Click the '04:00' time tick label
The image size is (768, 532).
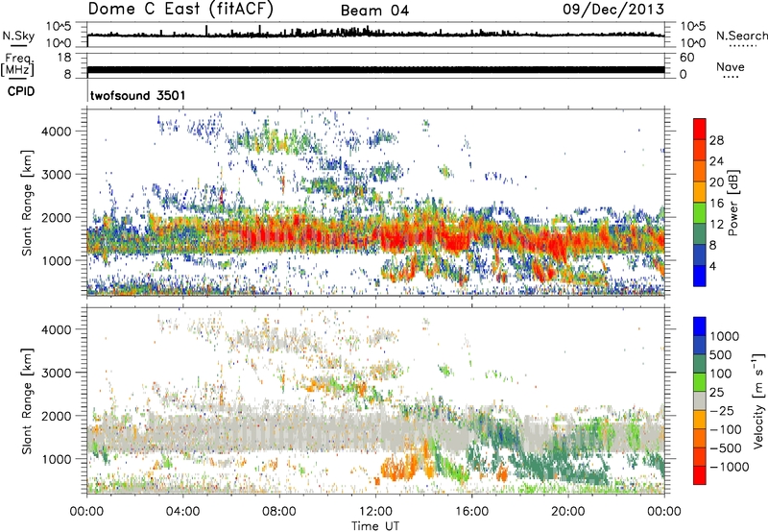point(182,512)
